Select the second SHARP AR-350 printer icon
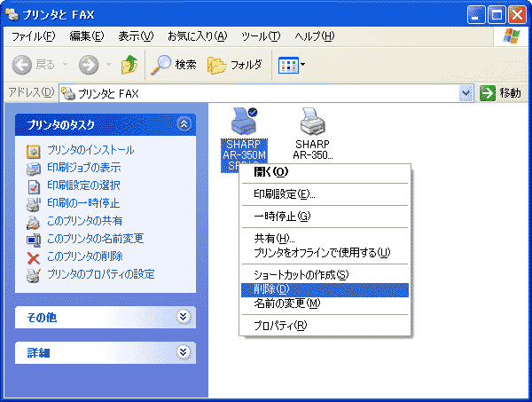The height and width of the screenshot is (402, 532). tap(312, 121)
